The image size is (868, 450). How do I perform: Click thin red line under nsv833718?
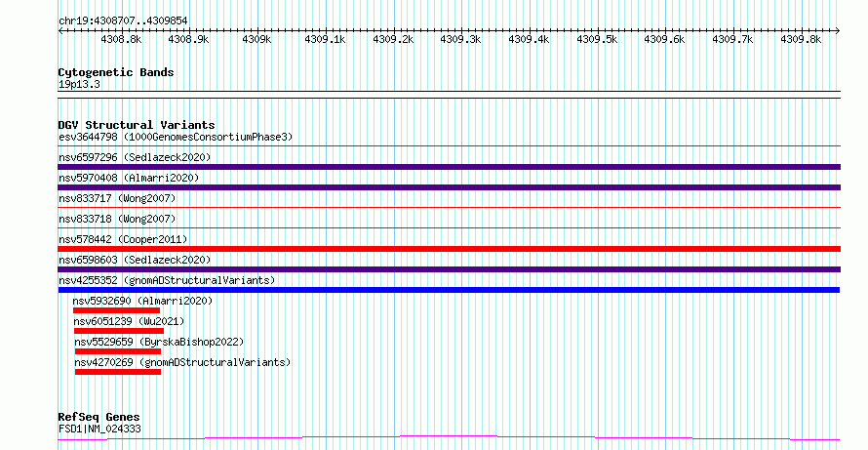coord(449,227)
